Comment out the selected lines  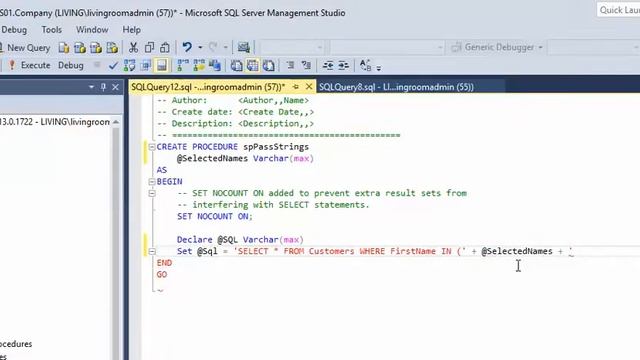pyautogui.click(x=290, y=65)
